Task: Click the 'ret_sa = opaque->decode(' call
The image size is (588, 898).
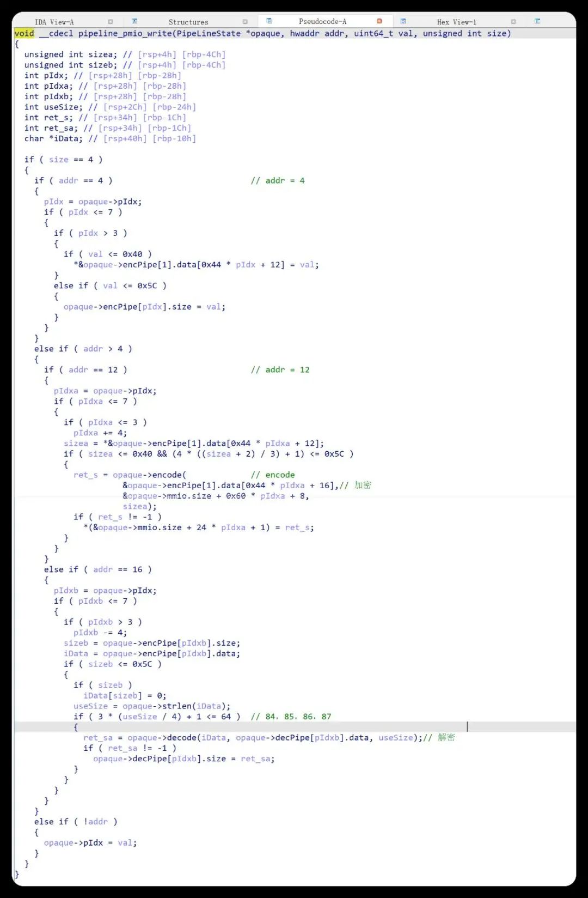Action: [142, 737]
